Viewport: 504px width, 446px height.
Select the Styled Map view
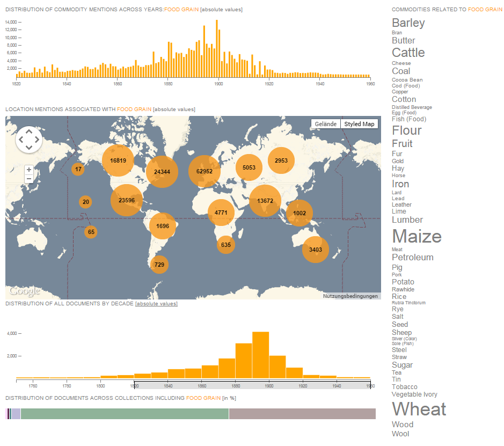359,124
